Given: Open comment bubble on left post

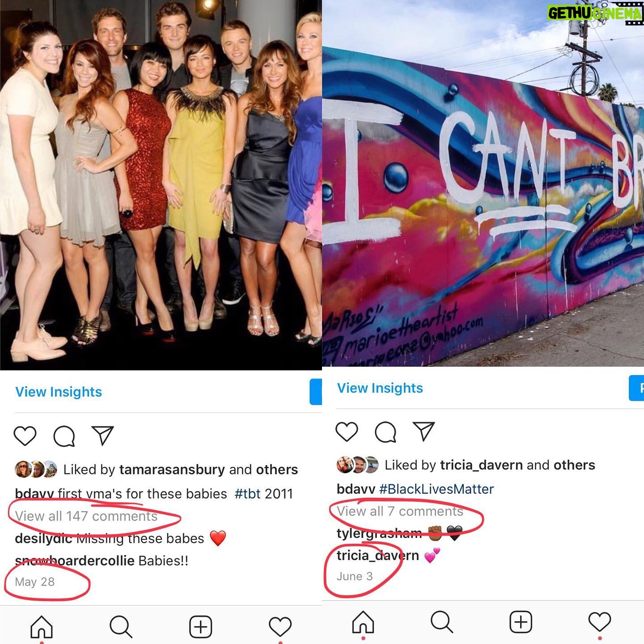Looking at the screenshot, I should [64, 436].
